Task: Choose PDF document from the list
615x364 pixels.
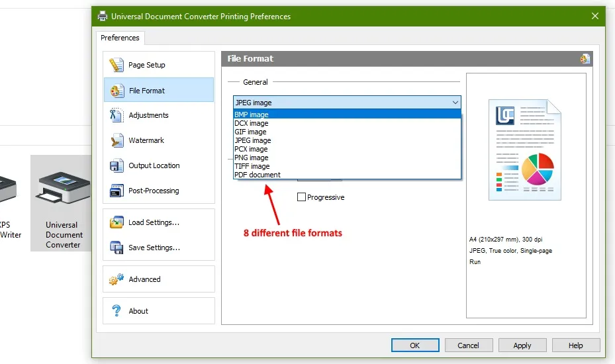Action: tap(347, 175)
